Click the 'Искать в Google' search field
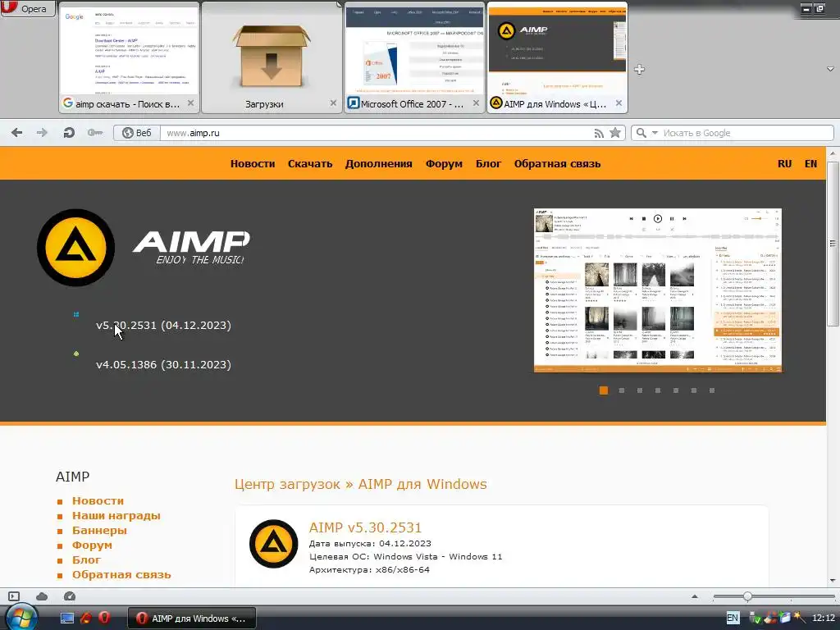840x630 pixels. (745, 133)
